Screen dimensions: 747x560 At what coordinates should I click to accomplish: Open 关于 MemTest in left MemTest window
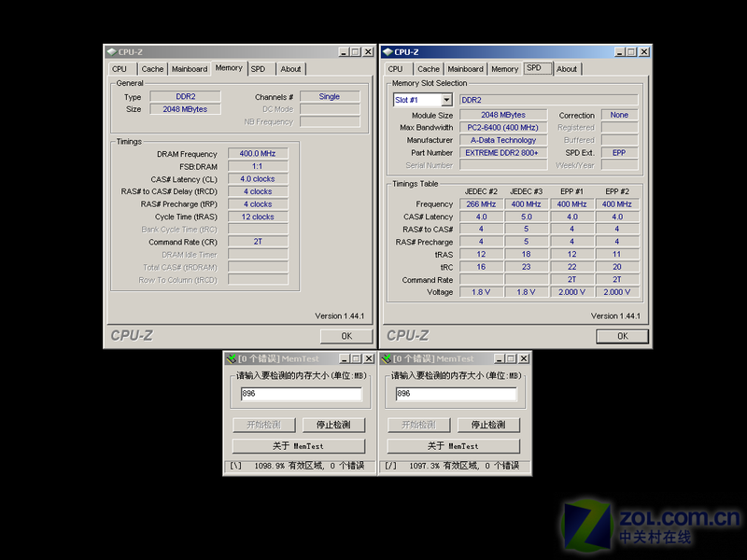coord(299,446)
